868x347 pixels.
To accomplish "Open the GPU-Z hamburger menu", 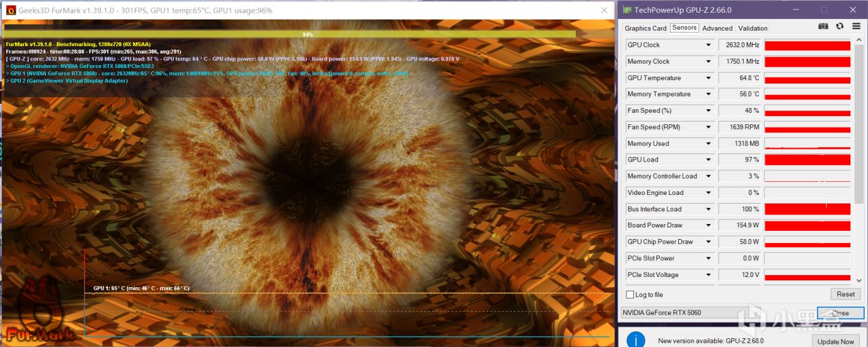I will (855, 26).
